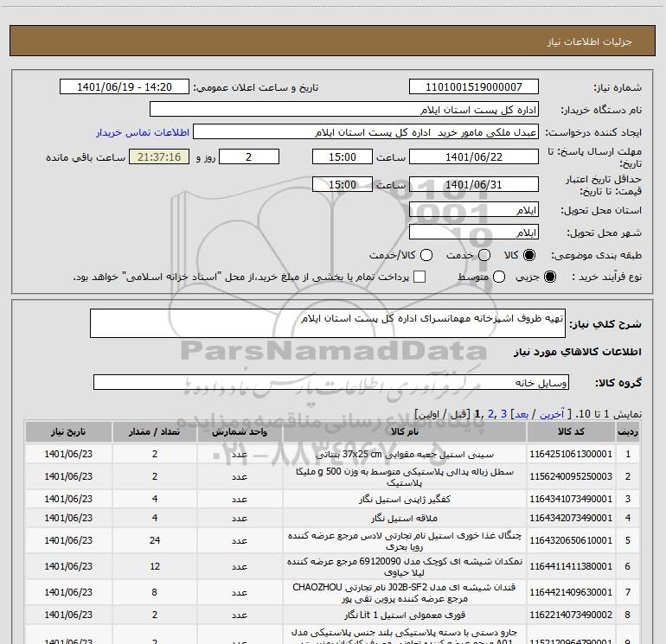Image resolution: width=666 pixels, height=644 pixels.
Task: Select the کالا/خدمت radio button
Action: point(426,255)
